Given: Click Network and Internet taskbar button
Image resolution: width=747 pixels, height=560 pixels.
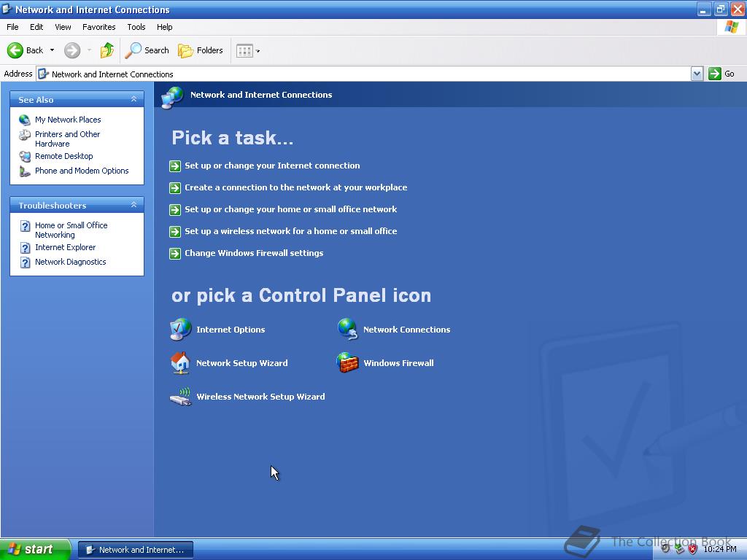Looking at the screenshot, I should (135, 550).
